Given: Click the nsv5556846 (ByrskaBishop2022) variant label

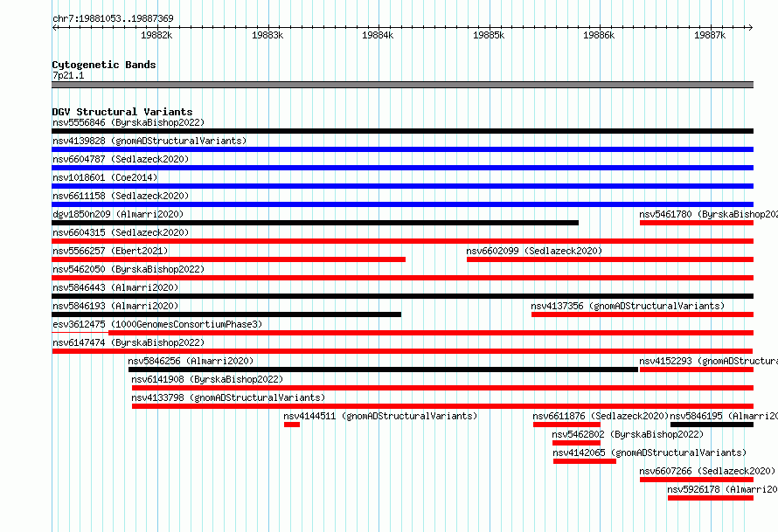Looking at the screenshot, I should coord(129,122).
